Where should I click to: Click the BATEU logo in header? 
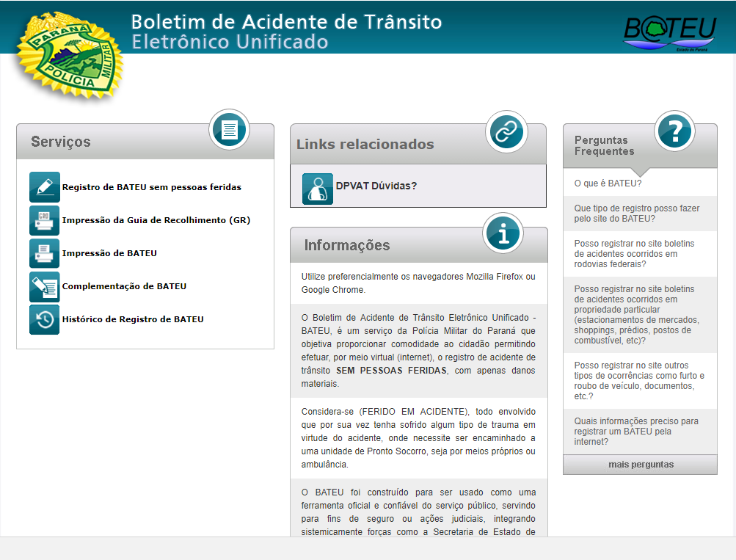point(669,32)
